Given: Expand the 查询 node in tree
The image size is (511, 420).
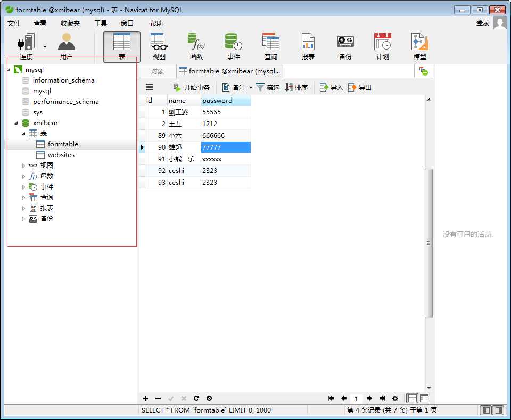Looking at the screenshot, I should [23, 197].
